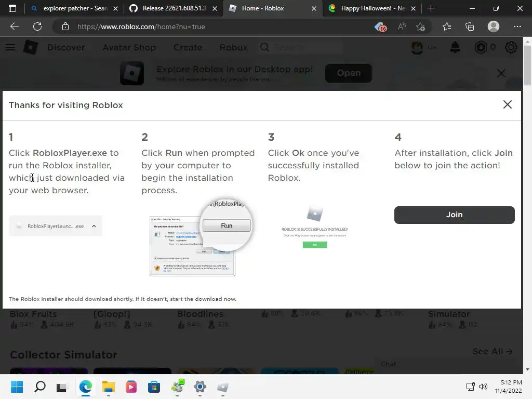This screenshot has width=532, height=399.
Task: Click the Read aloud icon
Action: click(402, 26)
